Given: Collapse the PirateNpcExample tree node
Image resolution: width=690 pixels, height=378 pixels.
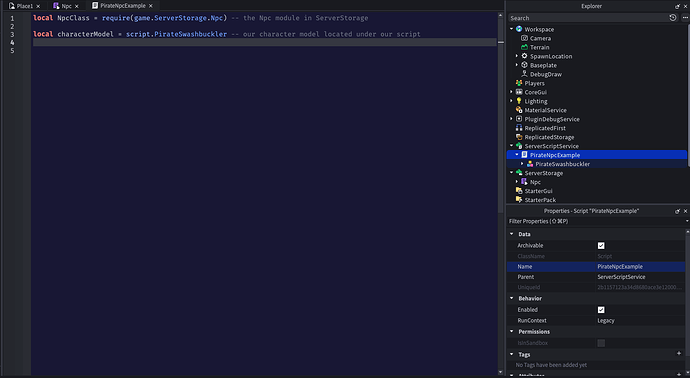Looking at the screenshot, I should point(517,155).
